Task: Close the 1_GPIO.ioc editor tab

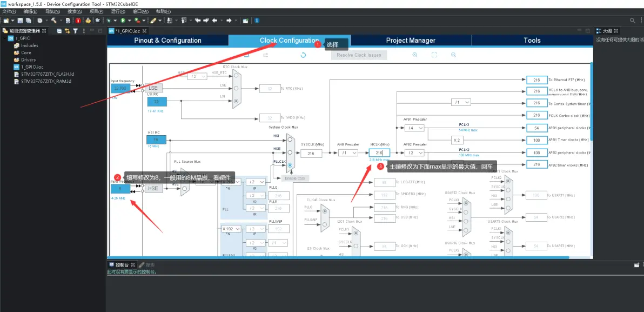Action: pos(145,31)
